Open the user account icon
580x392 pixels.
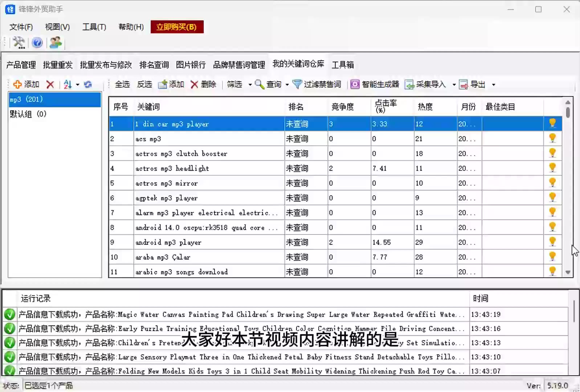click(56, 42)
